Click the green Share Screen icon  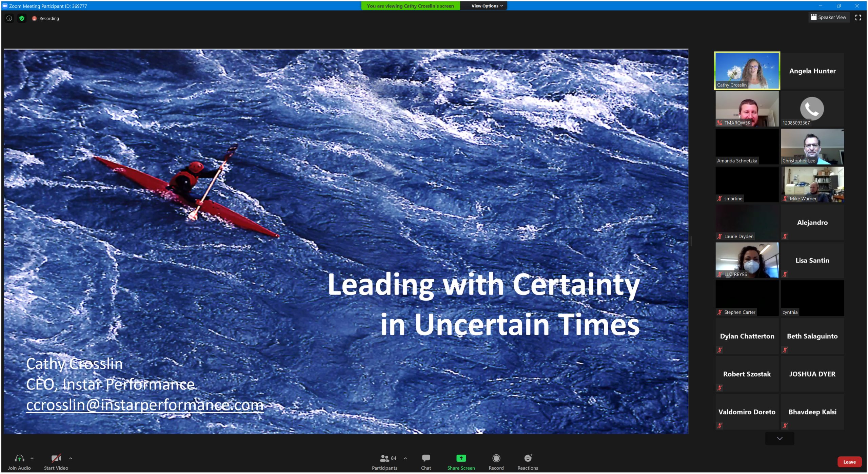coord(461,458)
